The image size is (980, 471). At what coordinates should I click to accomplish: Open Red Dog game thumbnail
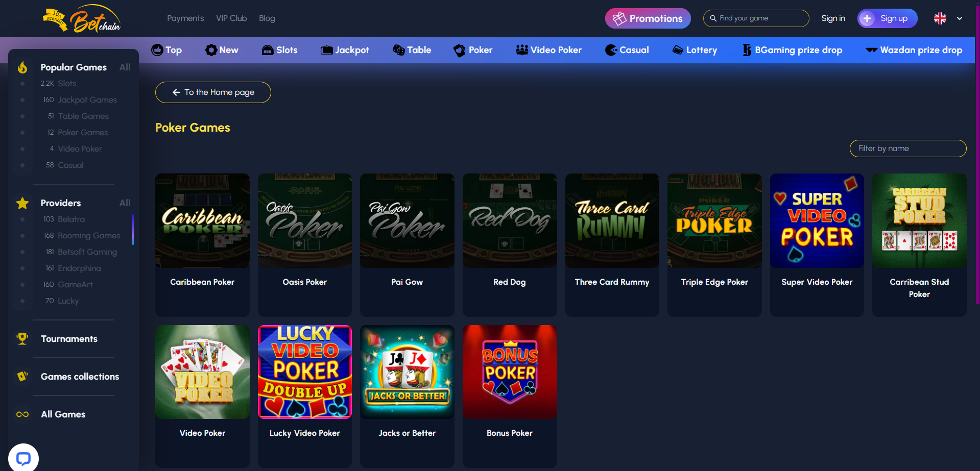(x=510, y=220)
